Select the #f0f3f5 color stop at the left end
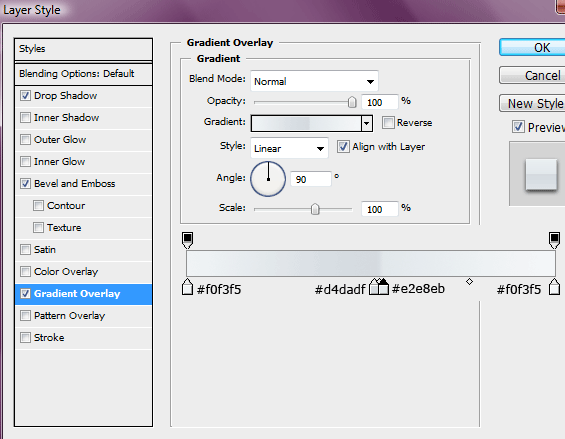This screenshot has height=439, width=565. click(x=187, y=287)
